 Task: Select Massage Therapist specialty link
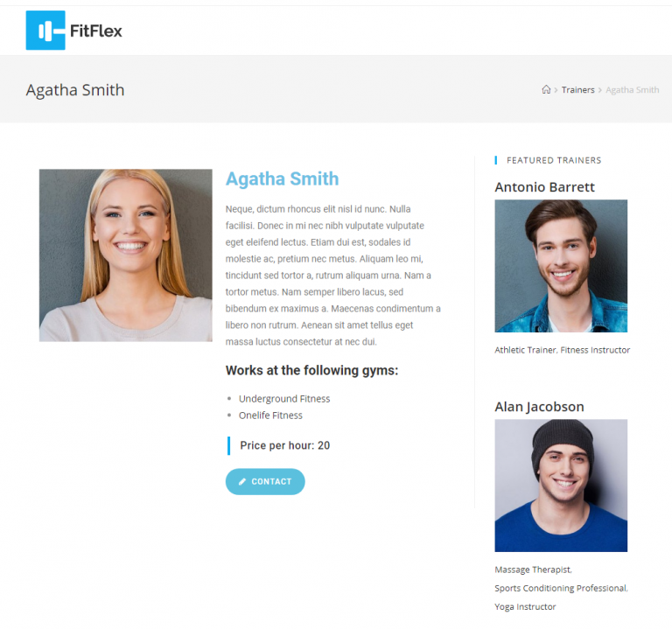[x=533, y=570]
